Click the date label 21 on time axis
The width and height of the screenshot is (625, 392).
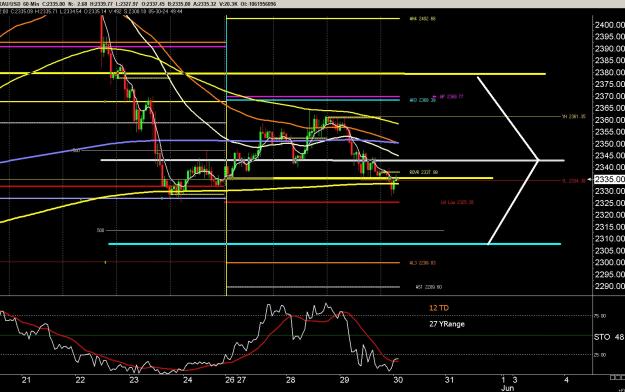point(26,380)
